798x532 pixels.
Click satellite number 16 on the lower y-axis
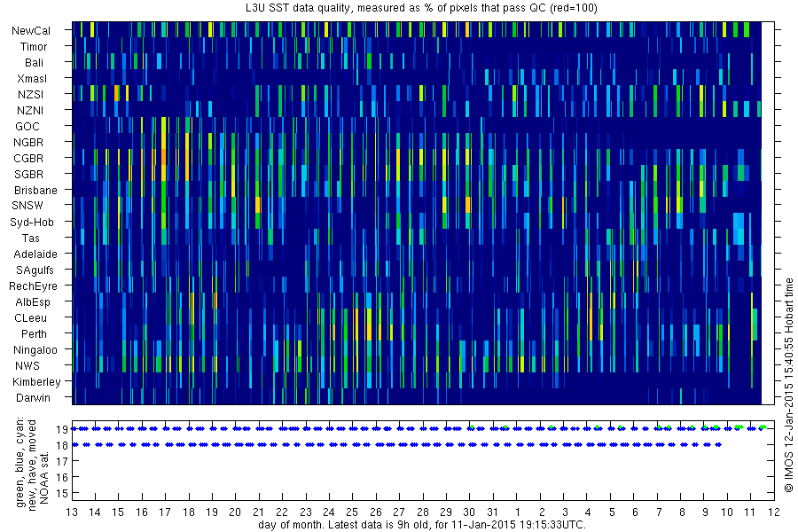tap(62, 478)
